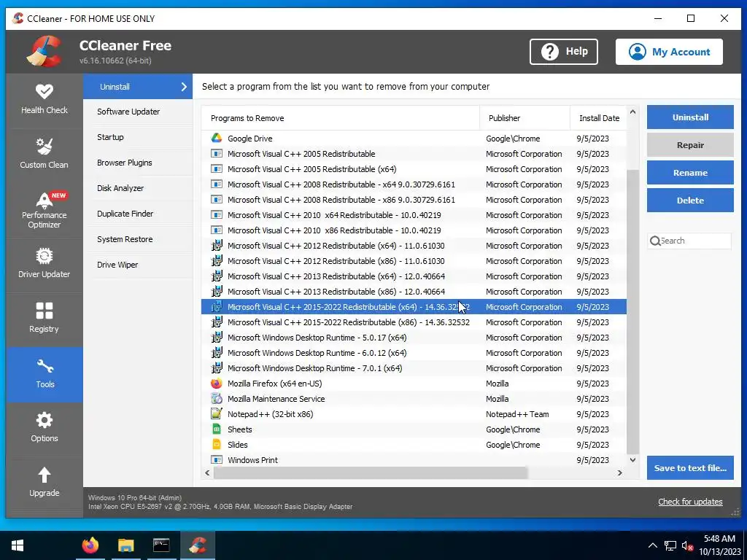Click the CCleaner logo in header

[44, 52]
